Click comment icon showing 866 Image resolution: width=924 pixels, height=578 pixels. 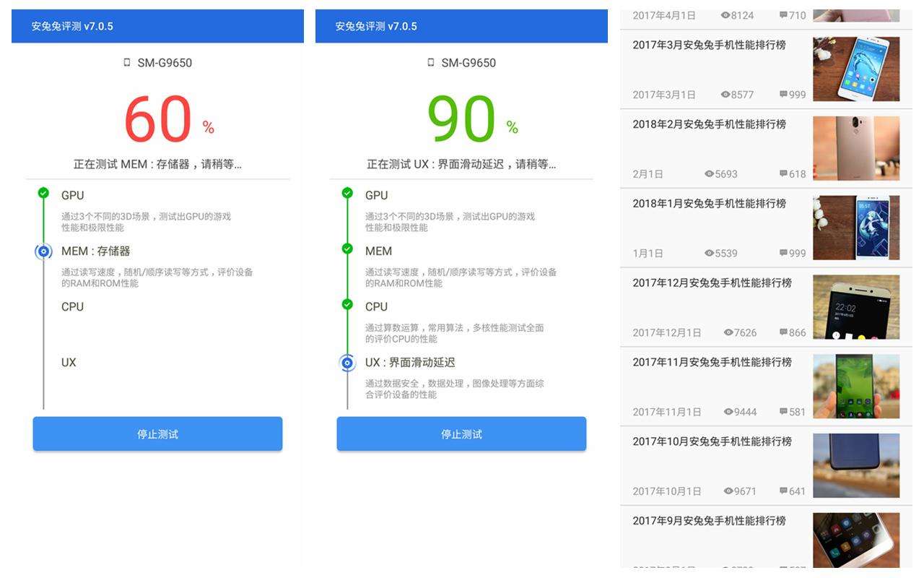coord(783,332)
